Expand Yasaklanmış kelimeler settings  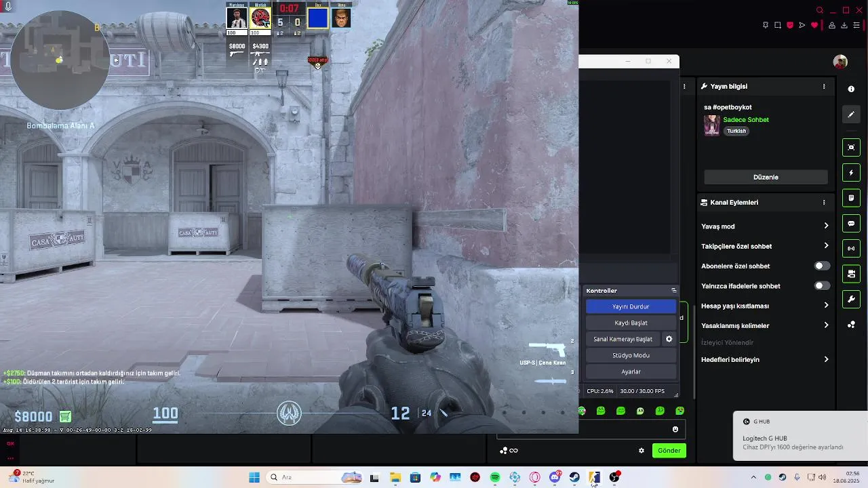[765, 325]
